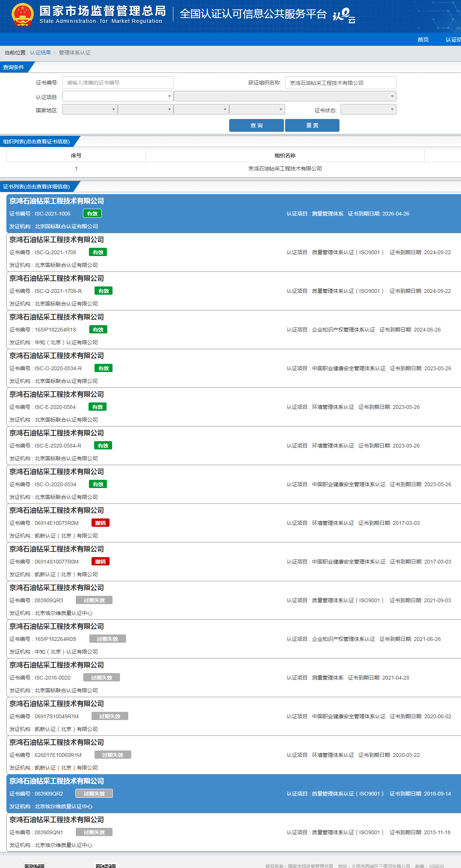Click the left QR code in footer
Viewport: 461px width, 868px height.
pyautogui.click(x=35, y=866)
